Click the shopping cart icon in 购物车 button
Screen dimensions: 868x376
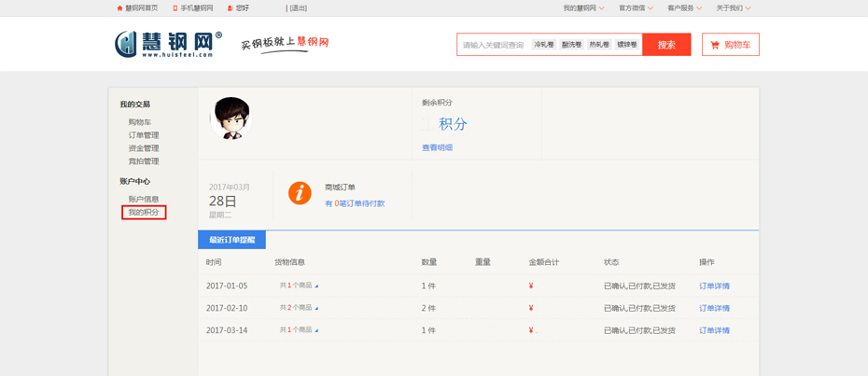pos(715,45)
